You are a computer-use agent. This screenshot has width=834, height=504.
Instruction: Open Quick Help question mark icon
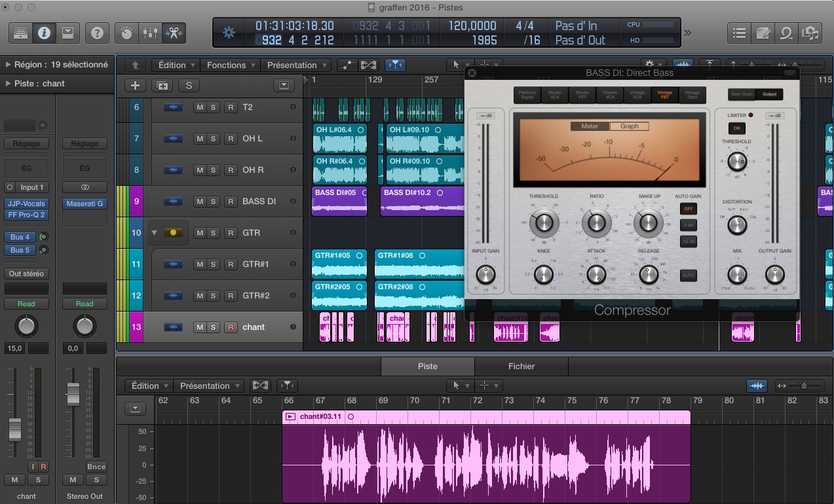(x=98, y=33)
